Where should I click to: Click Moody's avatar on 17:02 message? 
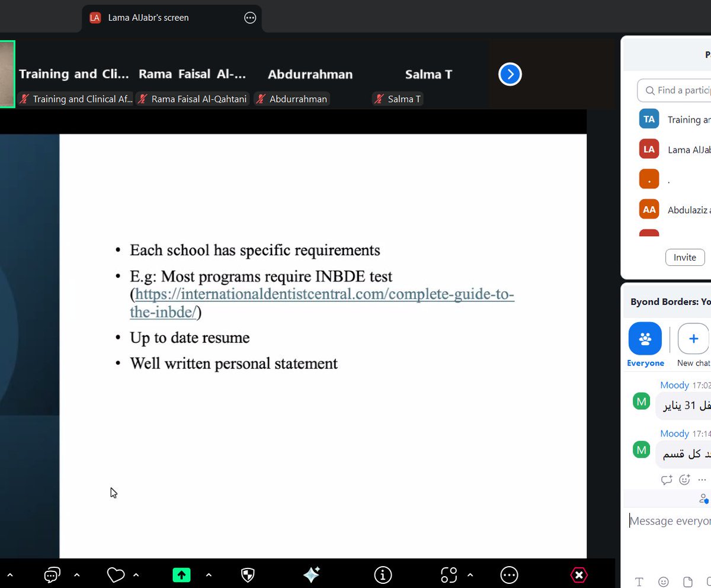click(x=641, y=401)
